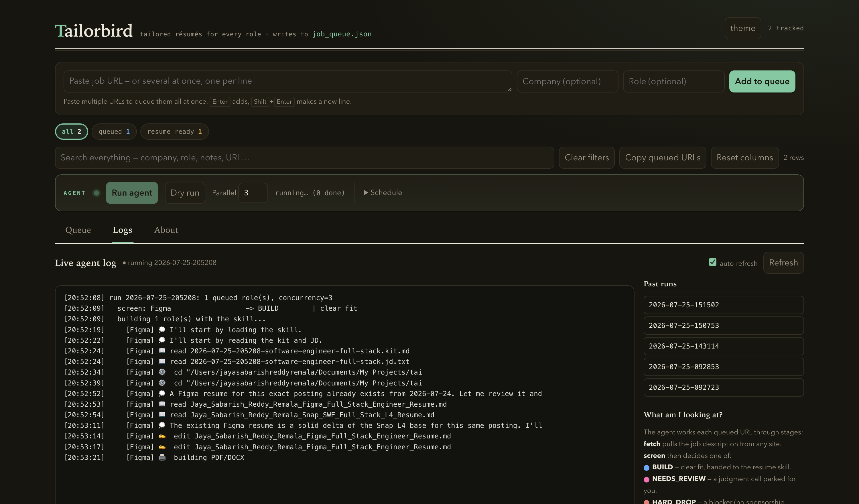
Task: Click the 'running… (0 done)' agent status
Action: pyautogui.click(x=310, y=193)
